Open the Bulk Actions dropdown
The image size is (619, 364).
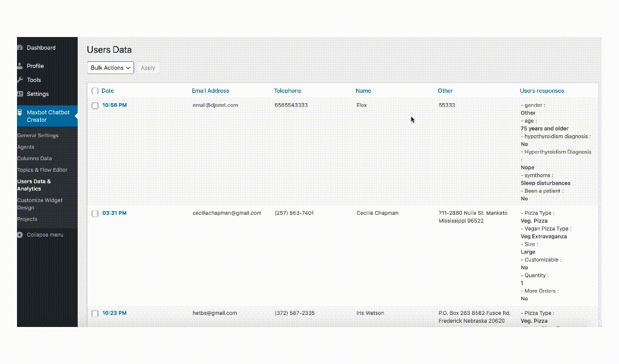click(x=110, y=67)
